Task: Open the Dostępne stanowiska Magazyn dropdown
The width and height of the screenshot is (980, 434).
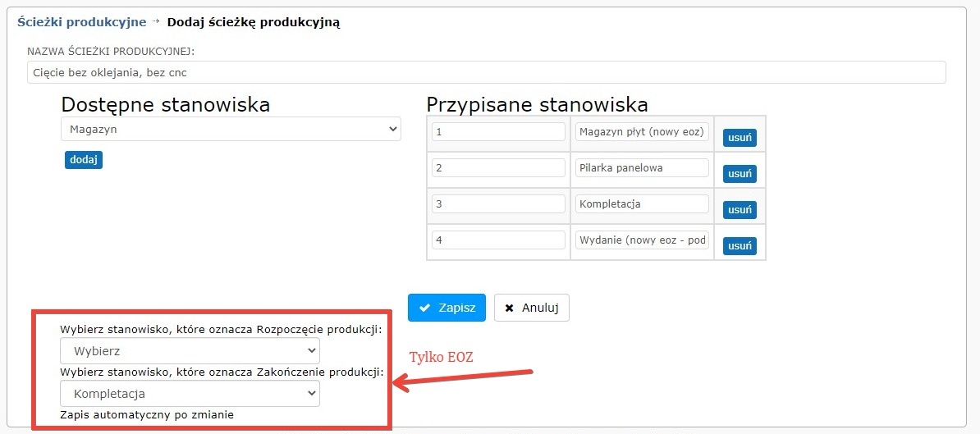Action: pos(231,129)
